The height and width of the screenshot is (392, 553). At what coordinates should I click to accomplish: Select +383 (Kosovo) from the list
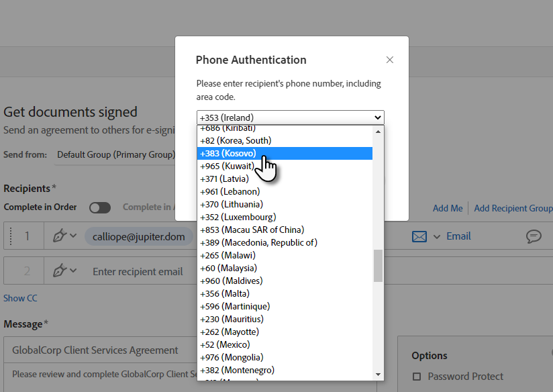coord(228,154)
